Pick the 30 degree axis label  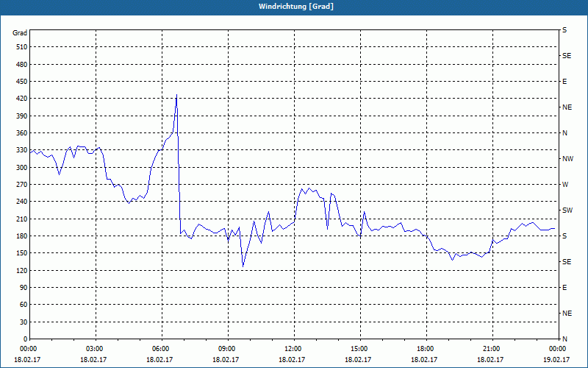24,322
